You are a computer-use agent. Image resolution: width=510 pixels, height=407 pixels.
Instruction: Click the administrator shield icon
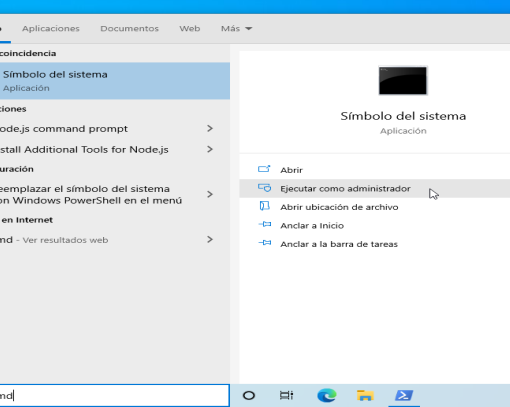click(x=264, y=188)
